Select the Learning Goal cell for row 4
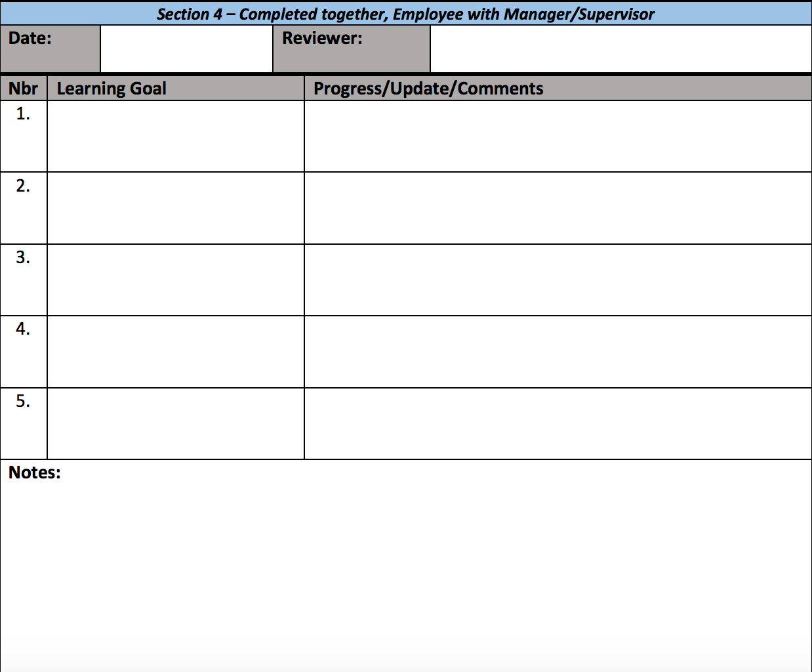 [176, 352]
